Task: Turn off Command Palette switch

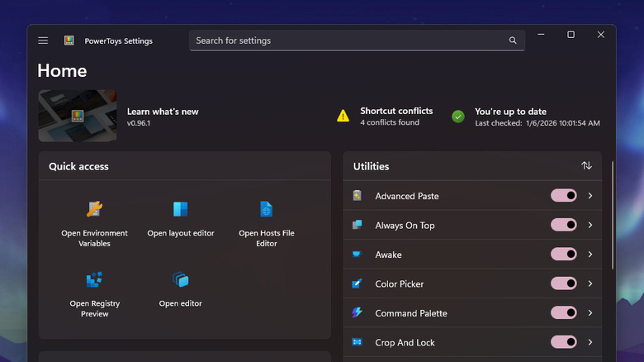Action: (563, 312)
